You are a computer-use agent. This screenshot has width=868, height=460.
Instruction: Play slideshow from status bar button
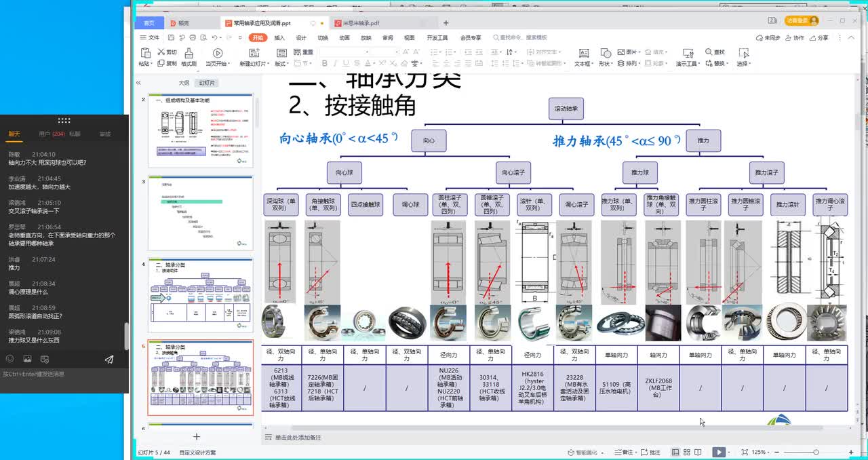click(719, 452)
